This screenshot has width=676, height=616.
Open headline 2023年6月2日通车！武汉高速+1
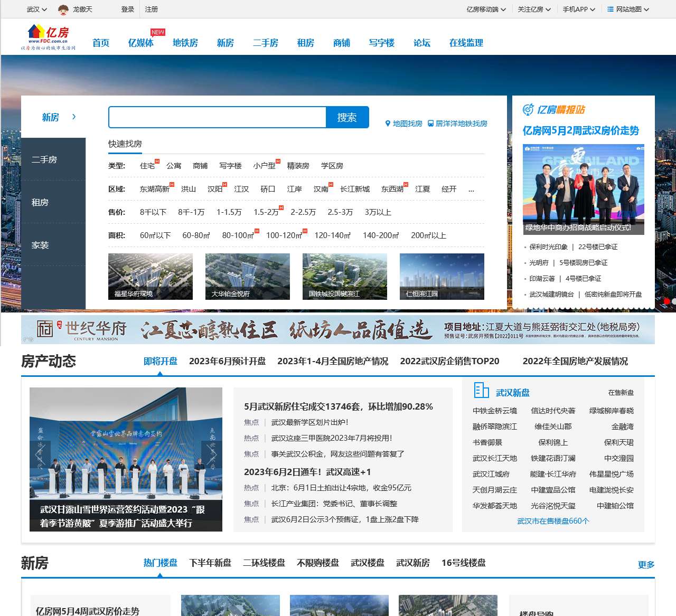coord(307,472)
